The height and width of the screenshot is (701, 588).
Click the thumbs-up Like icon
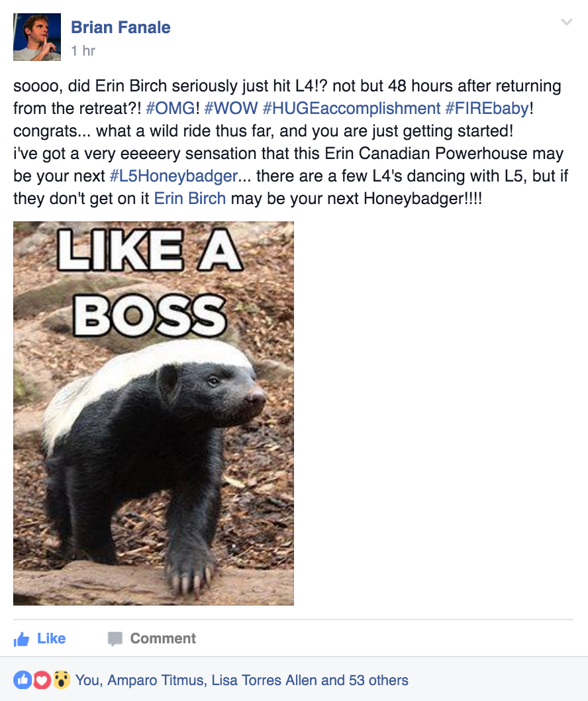(21, 639)
